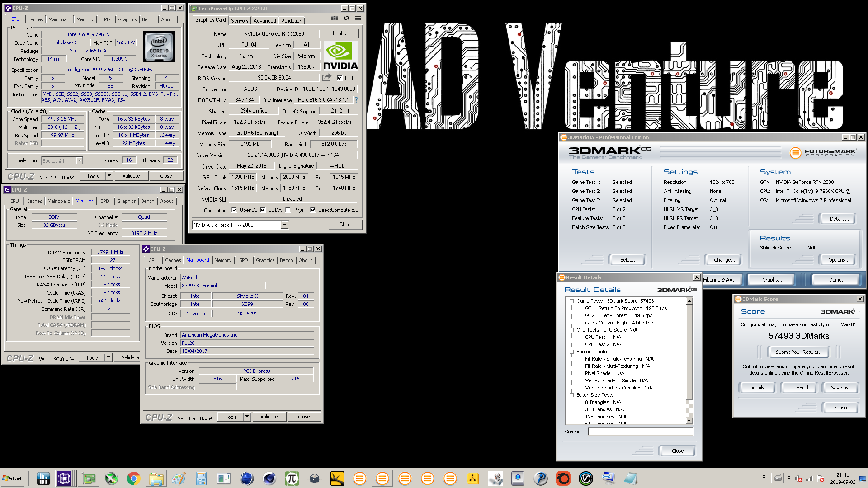The height and width of the screenshot is (488, 868).
Task: Open GPU-Z hamburger menu icon
Action: tap(358, 19)
